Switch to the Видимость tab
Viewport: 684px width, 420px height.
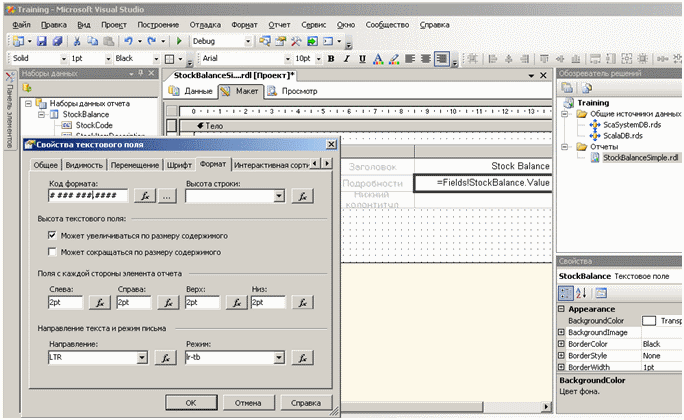tap(84, 165)
